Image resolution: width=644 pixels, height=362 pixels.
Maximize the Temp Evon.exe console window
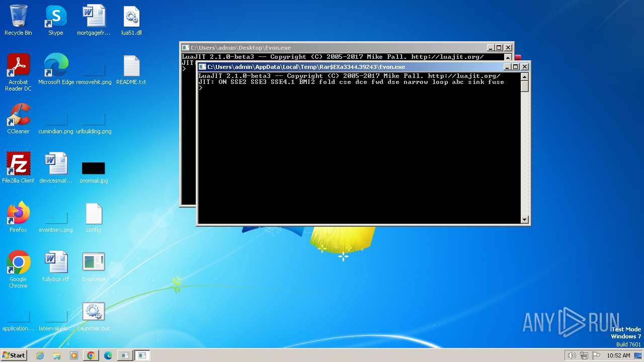[516, 67]
